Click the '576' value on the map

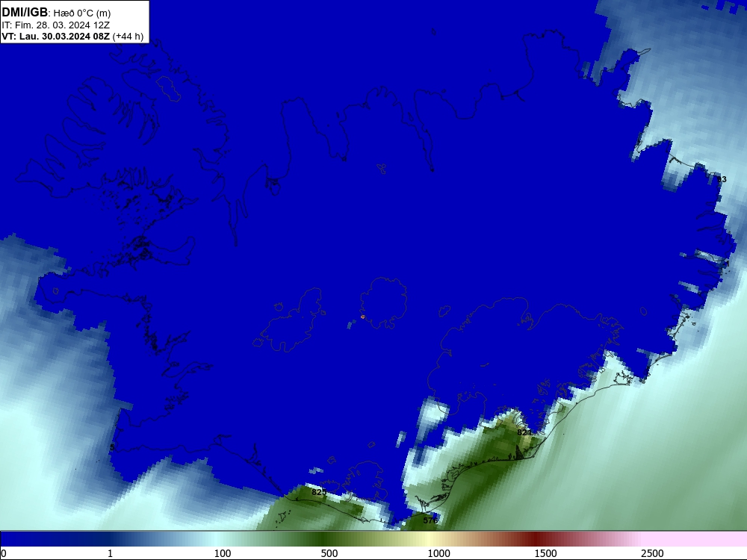click(x=430, y=520)
